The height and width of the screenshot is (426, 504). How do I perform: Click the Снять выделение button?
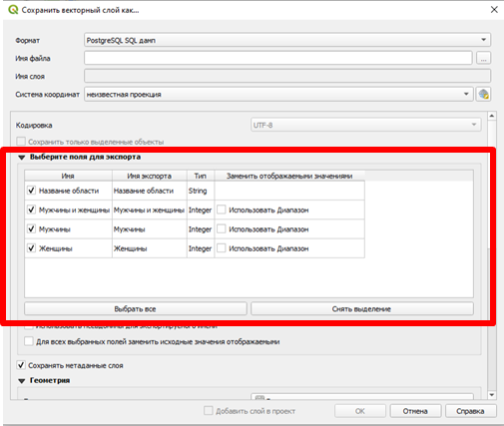tap(362, 309)
